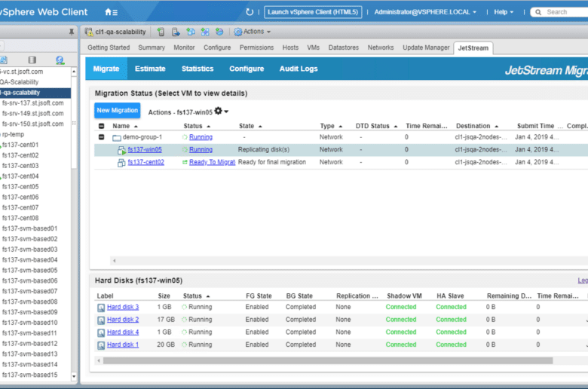This screenshot has height=389, width=588.
Task: Open the Hard disk 3 link
Action: coord(123,307)
